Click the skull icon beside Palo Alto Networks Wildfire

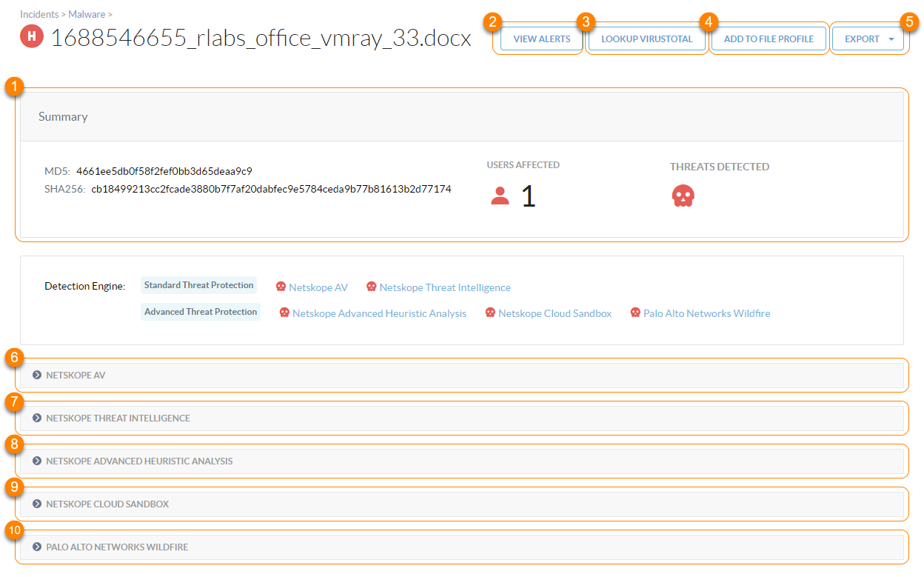(x=635, y=313)
